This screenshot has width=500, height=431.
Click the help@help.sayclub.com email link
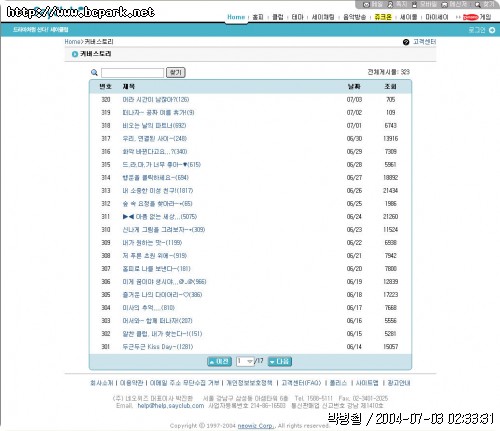pyautogui.click(x=171, y=406)
